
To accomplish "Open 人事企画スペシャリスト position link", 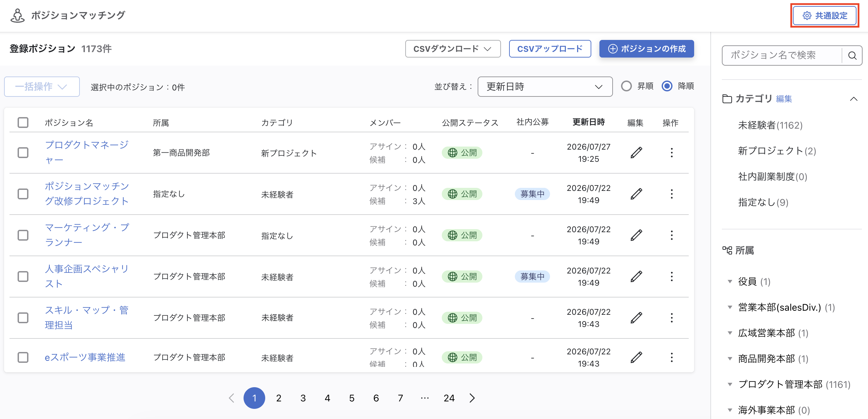I will click(87, 276).
